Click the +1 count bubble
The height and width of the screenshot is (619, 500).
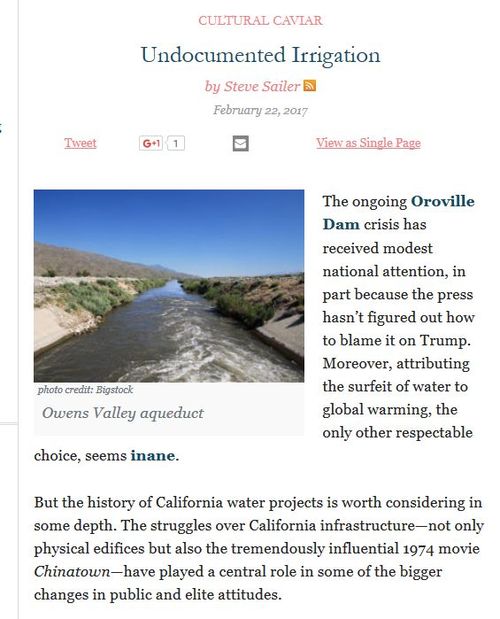[x=176, y=143]
